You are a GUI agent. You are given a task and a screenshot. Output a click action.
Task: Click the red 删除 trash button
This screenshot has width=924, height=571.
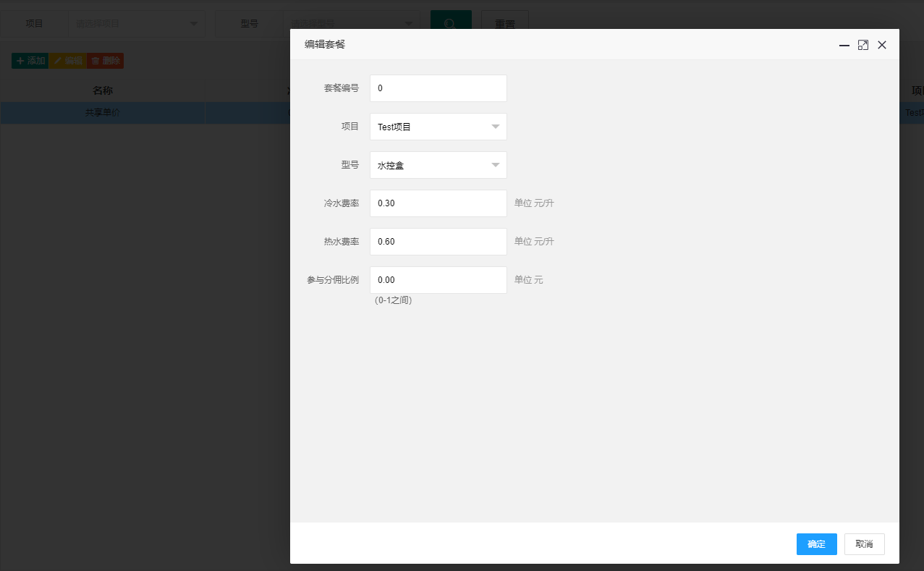point(106,61)
